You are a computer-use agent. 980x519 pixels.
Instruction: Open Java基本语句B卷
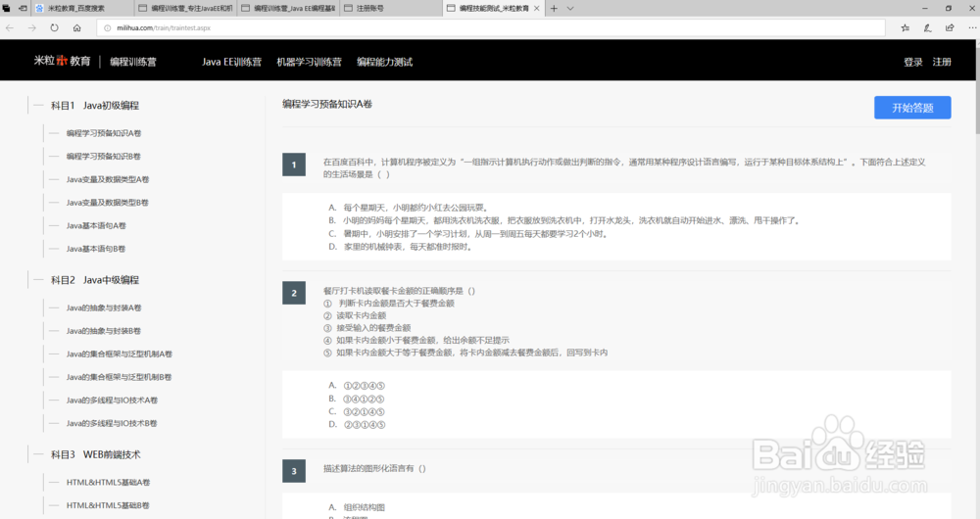(x=96, y=249)
